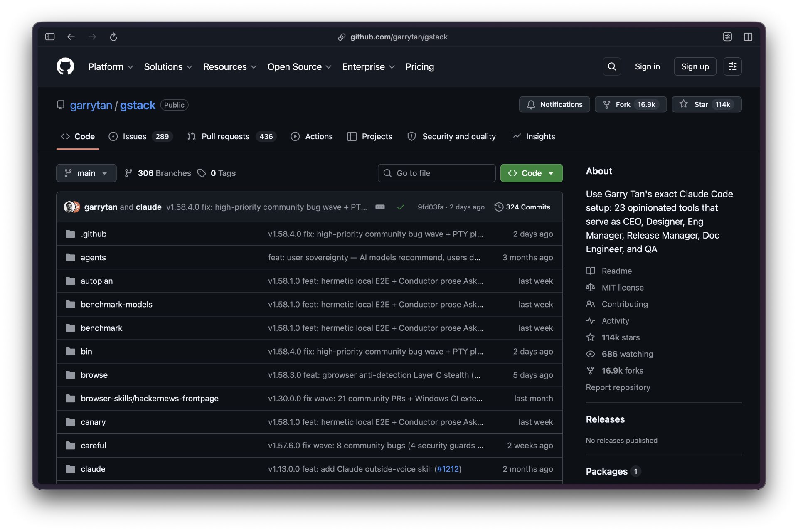Open the Platform dropdown menu
This screenshot has height=532, width=798.
pyautogui.click(x=111, y=67)
